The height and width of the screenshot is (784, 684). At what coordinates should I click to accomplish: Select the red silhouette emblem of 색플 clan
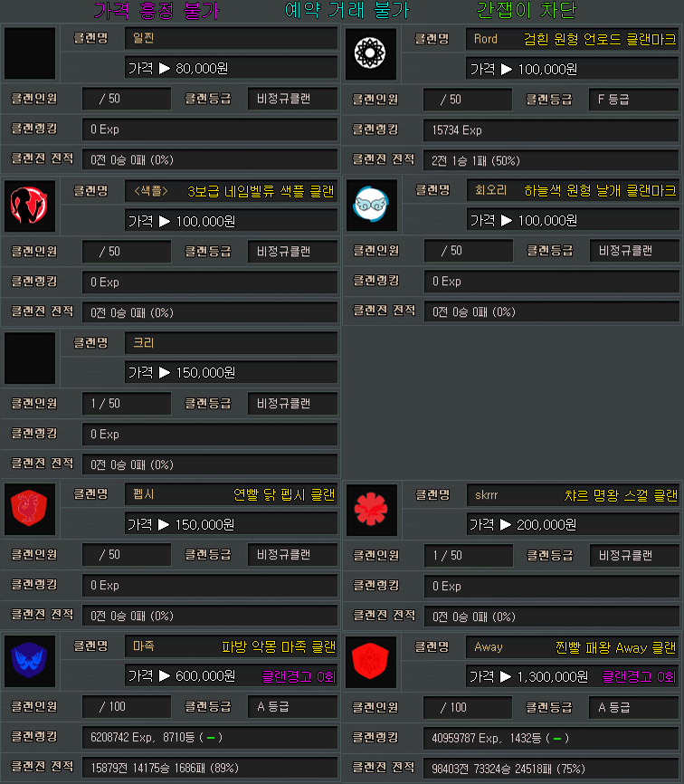tap(30, 206)
